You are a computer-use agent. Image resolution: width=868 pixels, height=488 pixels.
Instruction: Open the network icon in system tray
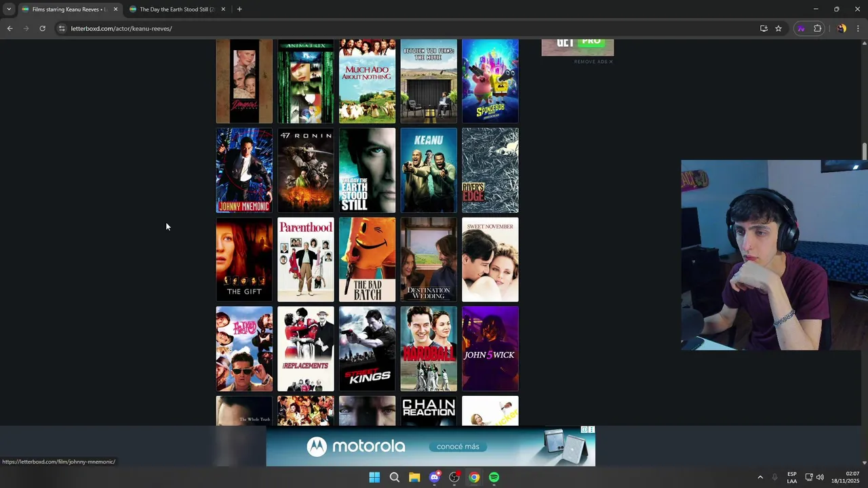click(x=808, y=477)
